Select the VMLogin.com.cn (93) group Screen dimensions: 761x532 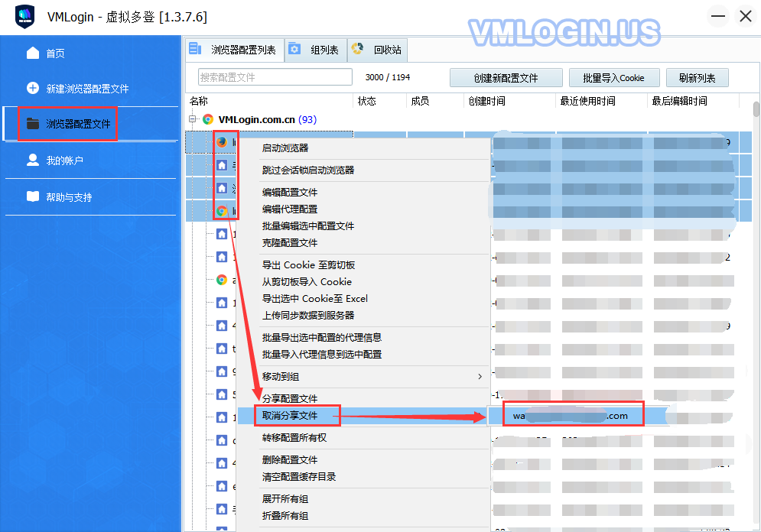coord(268,120)
